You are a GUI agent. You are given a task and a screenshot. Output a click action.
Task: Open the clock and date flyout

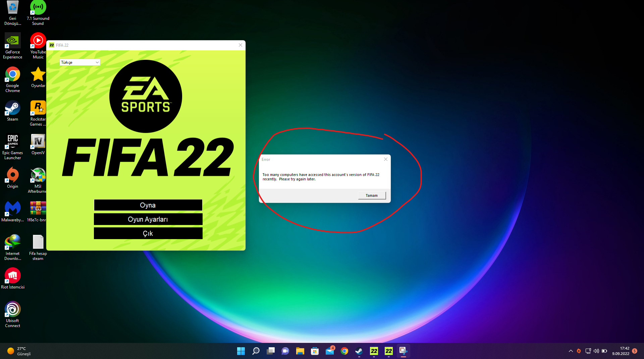621,351
